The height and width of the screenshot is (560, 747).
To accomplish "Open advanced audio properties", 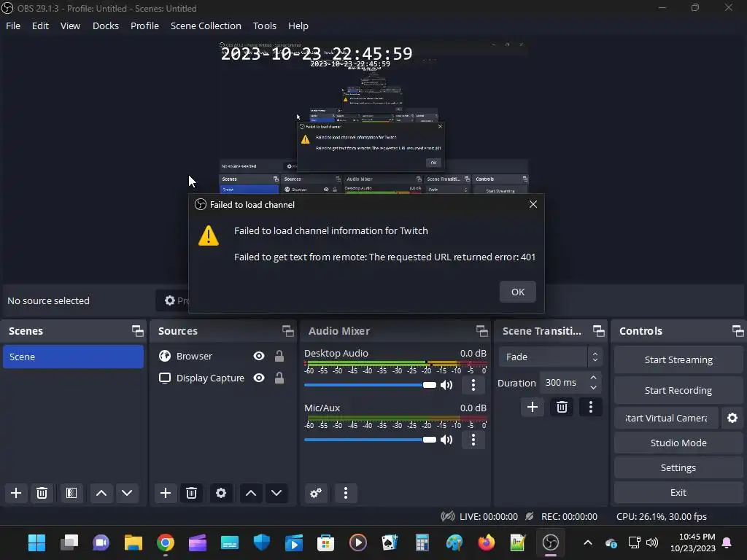I will tap(316, 493).
